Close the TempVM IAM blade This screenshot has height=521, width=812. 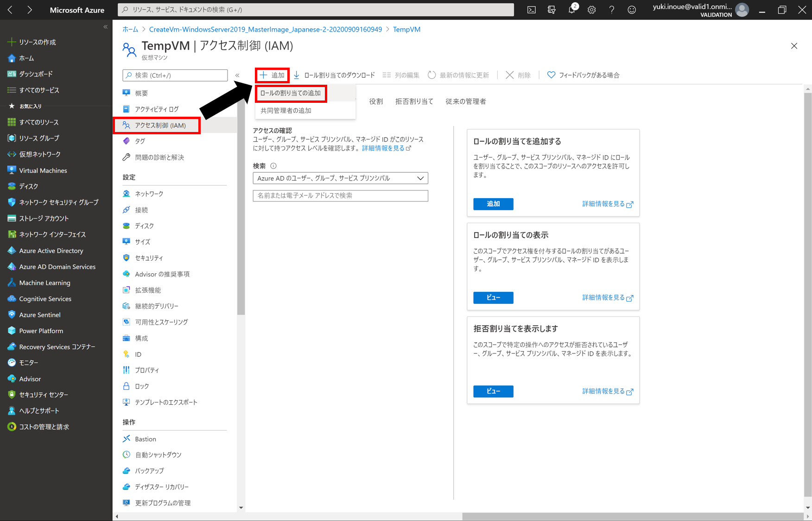(x=794, y=46)
